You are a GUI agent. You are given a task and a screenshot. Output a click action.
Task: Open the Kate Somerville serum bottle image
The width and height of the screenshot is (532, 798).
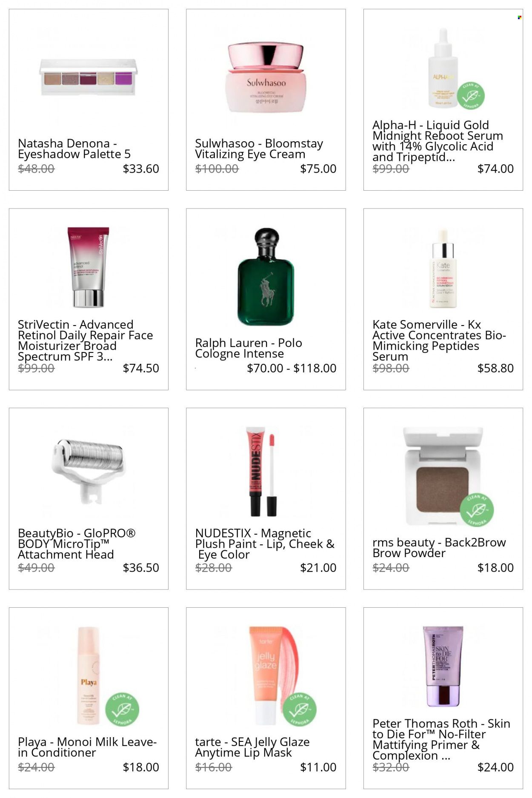click(x=443, y=268)
